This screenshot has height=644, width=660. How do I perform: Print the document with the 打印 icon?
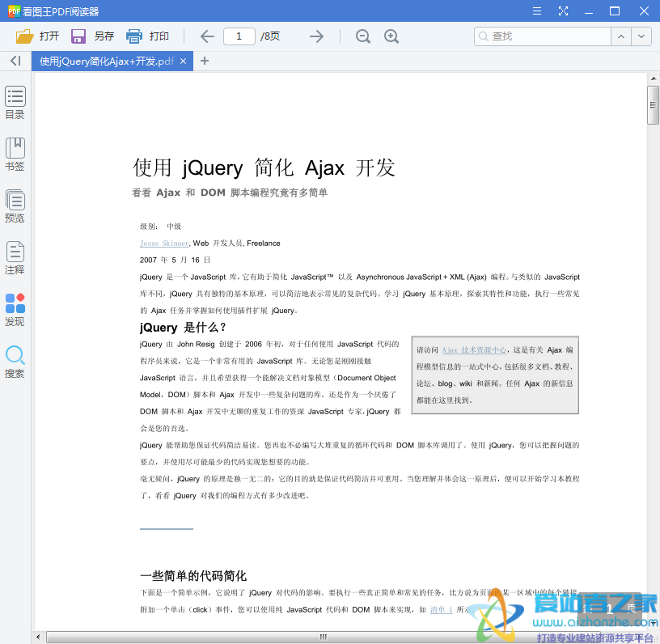134,36
